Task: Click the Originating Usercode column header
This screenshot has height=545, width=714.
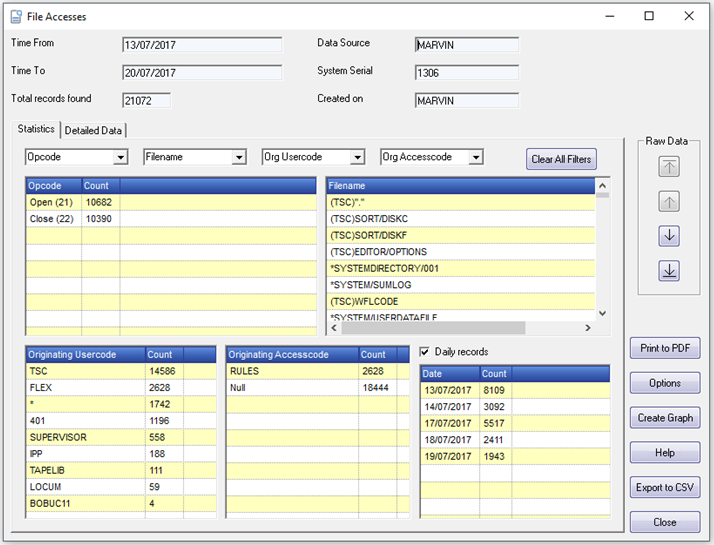Action: click(86, 355)
